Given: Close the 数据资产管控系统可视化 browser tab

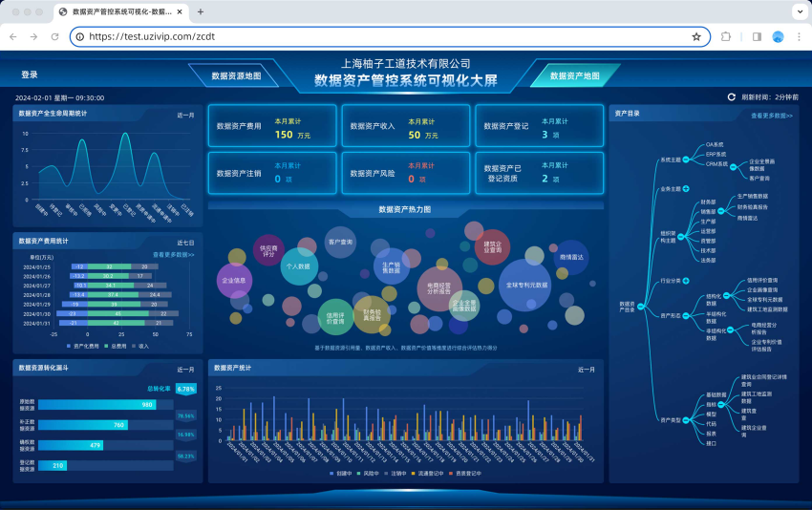Looking at the screenshot, I should (181, 11).
